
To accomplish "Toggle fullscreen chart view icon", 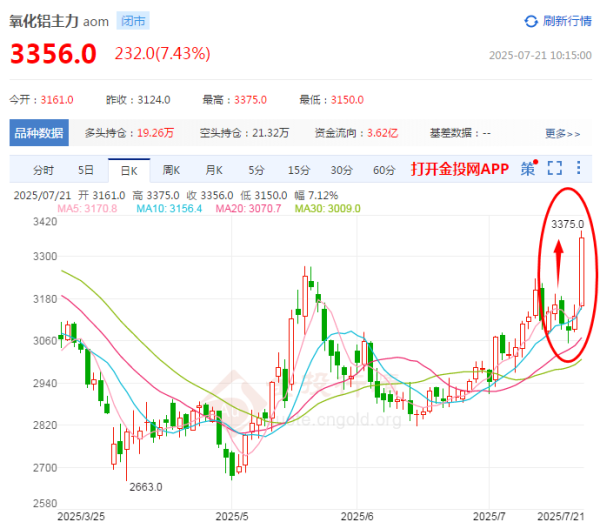I will (555, 168).
